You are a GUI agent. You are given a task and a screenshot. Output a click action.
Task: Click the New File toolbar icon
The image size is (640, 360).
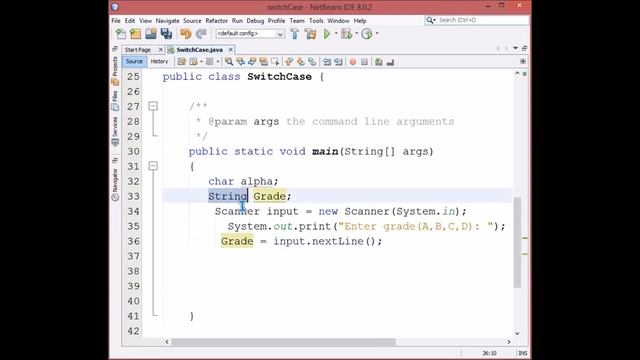pos(121,34)
